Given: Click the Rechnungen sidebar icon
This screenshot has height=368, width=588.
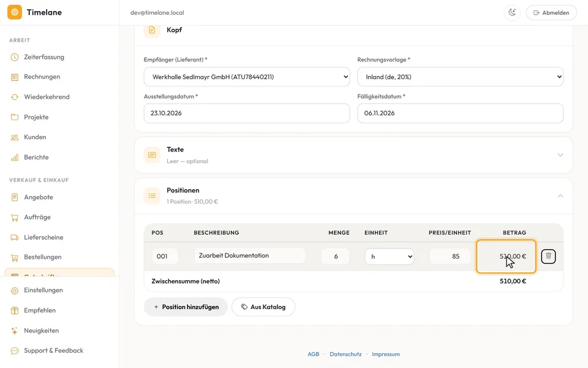Looking at the screenshot, I should [15, 77].
